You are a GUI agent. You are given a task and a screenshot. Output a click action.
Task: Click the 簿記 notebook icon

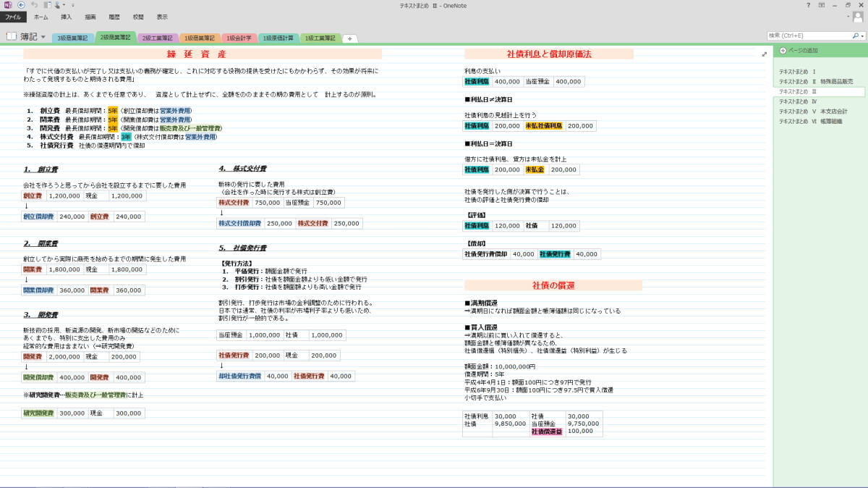pos(12,36)
